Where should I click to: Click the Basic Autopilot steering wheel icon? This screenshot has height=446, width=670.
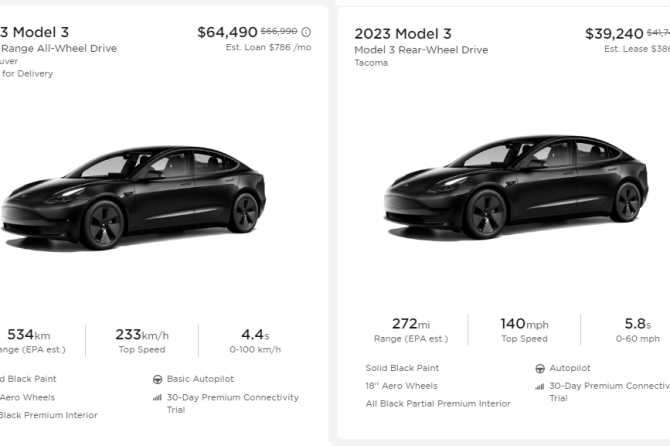[x=157, y=379]
